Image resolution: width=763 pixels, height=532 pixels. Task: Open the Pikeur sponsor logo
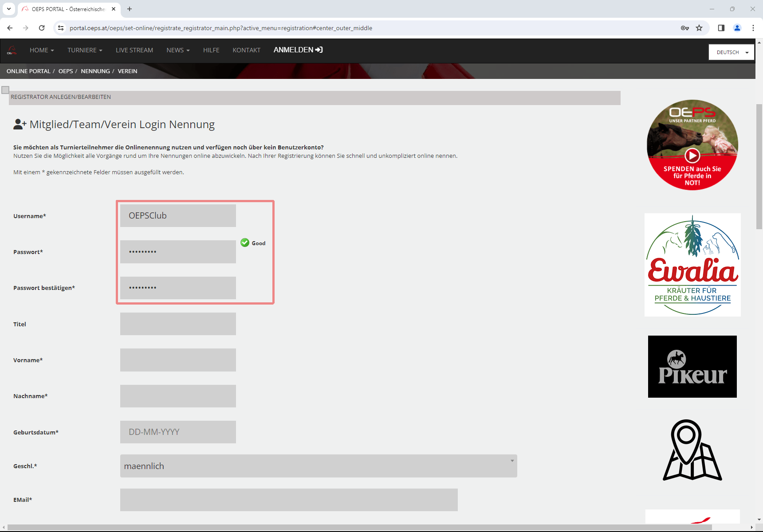(x=692, y=367)
